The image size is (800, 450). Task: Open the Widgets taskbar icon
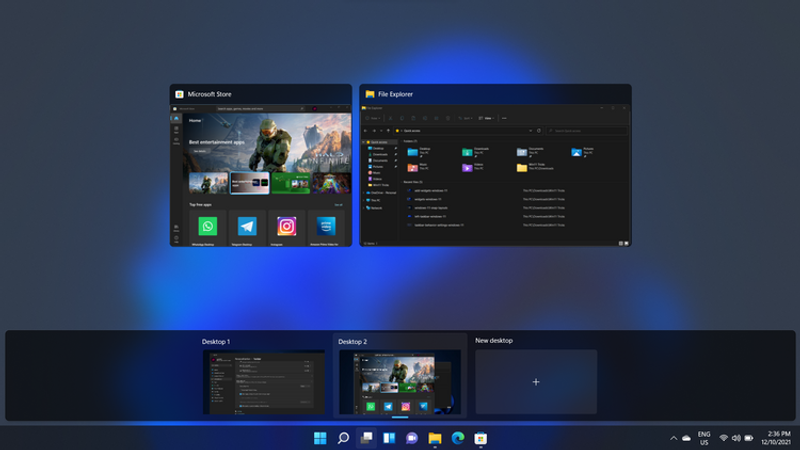point(389,438)
